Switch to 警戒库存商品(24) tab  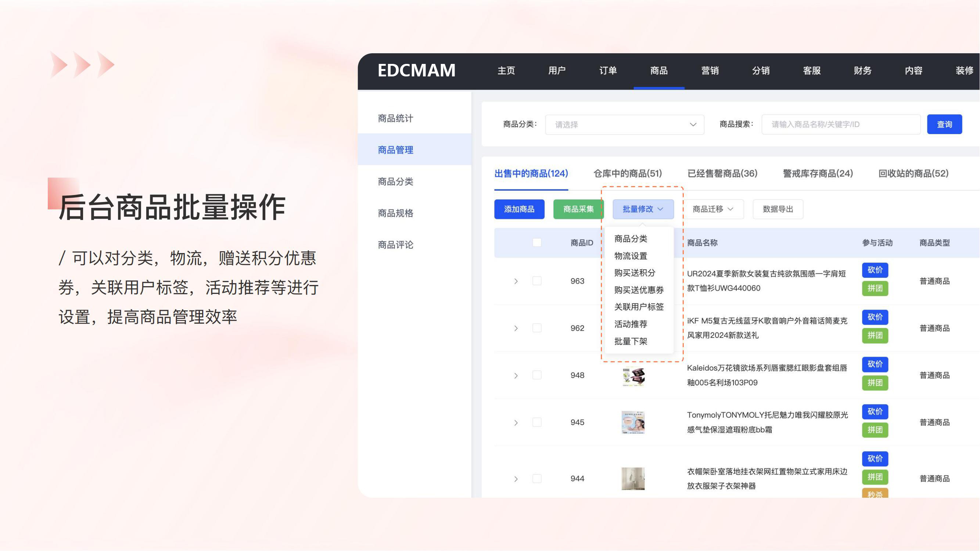(818, 174)
